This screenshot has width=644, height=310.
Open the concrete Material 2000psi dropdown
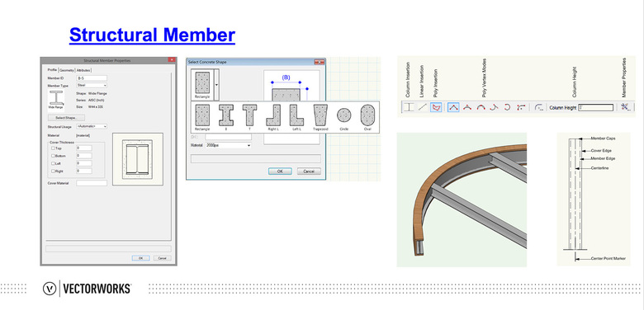click(x=228, y=145)
